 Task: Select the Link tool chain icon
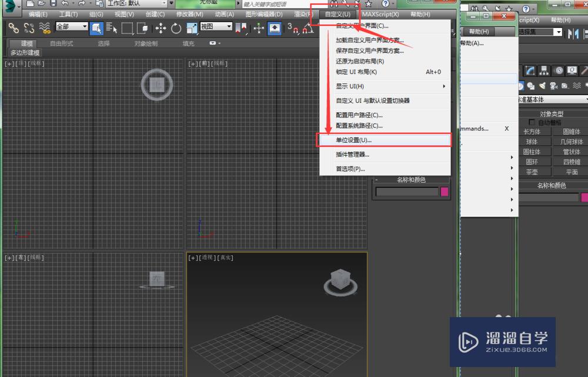(x=14, y=28)
